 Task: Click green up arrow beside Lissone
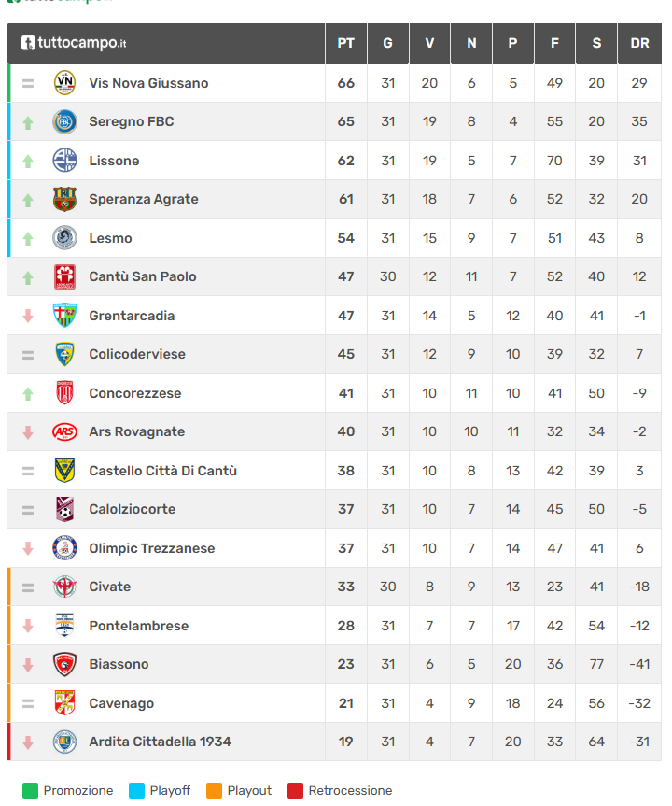[x=28, y=161]
